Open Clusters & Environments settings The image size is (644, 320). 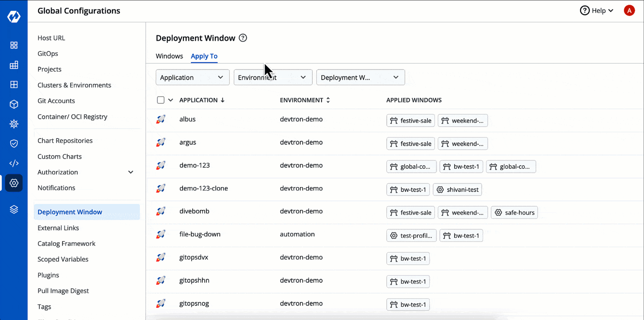click(74, 85)
